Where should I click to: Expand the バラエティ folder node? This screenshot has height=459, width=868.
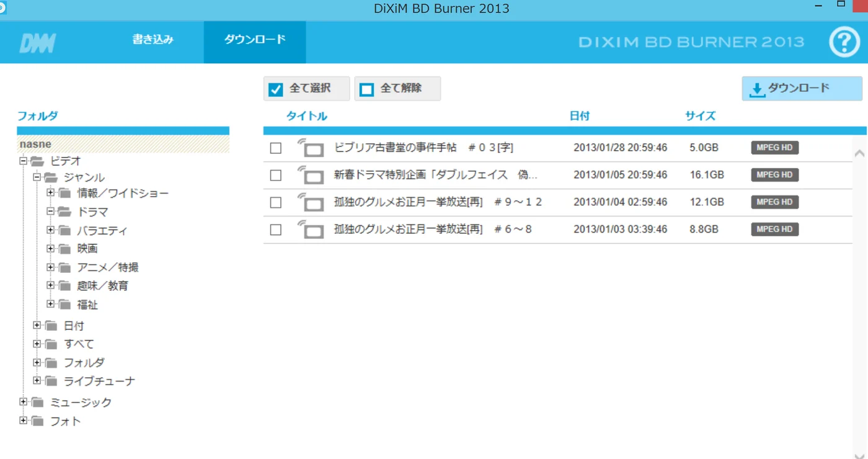point(51,230)
